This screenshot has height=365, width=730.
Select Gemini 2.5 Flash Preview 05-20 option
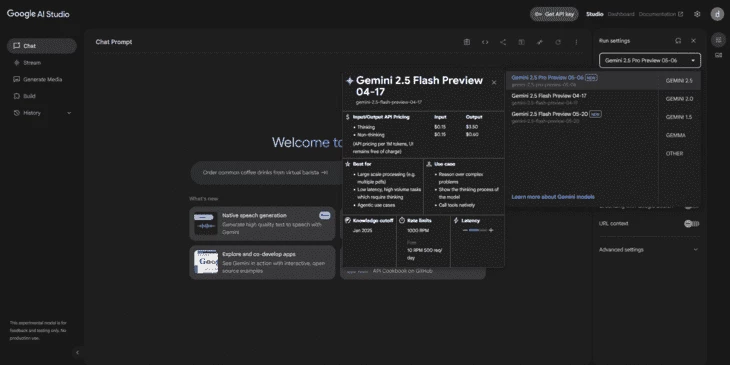point(582,117)
